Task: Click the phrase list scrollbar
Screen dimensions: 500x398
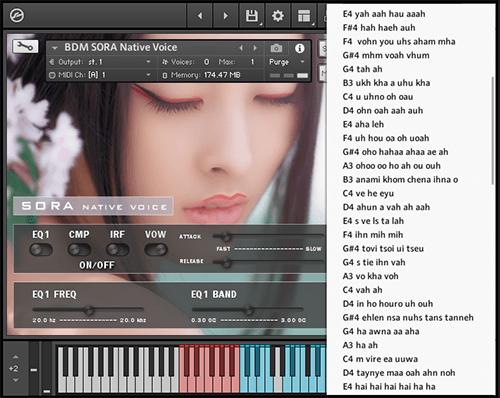Action: click(492, 131)
